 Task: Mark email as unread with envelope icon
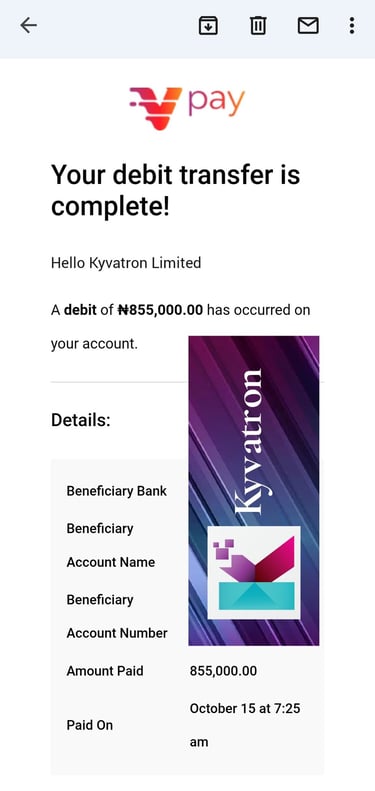(308, 25)
